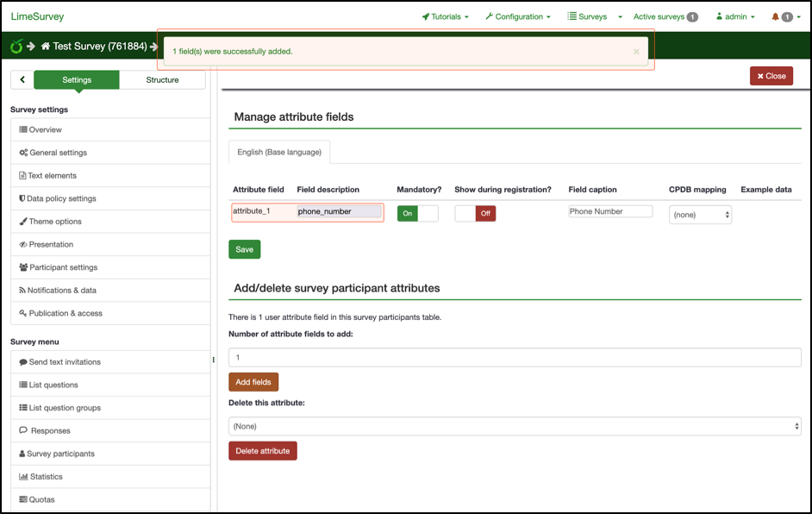Viewport: 812px width, 514px height.
Task: Open Test Survey (761884) breadcrumb
Action: (x=100, y=46)
